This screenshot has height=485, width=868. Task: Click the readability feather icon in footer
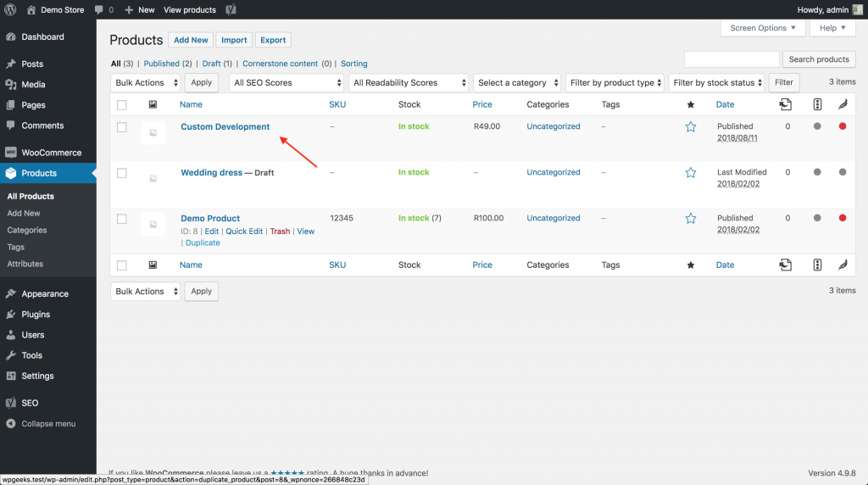pos(843,265)
